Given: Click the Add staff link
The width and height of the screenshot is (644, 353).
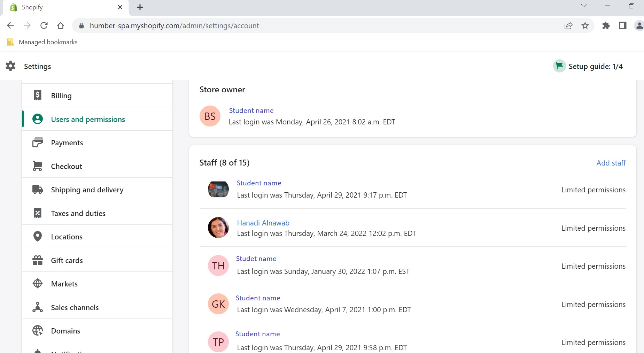Looking at the screenshot, I should click(x=611, y=163).
